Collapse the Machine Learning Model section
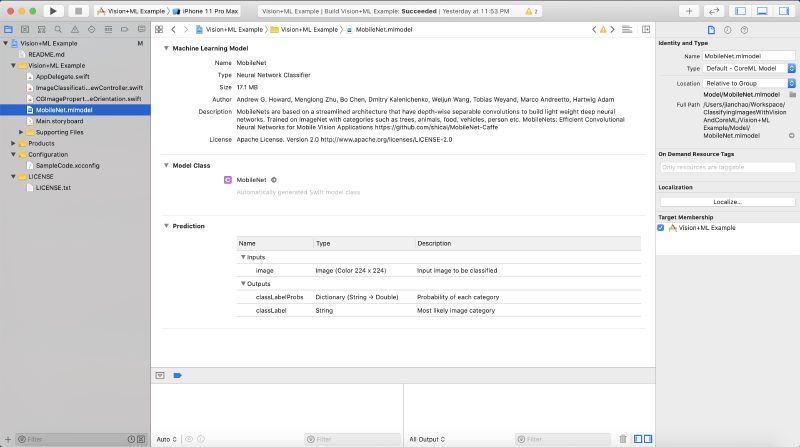The width and height of the screenshot is (800, 447). coord(166,48)
